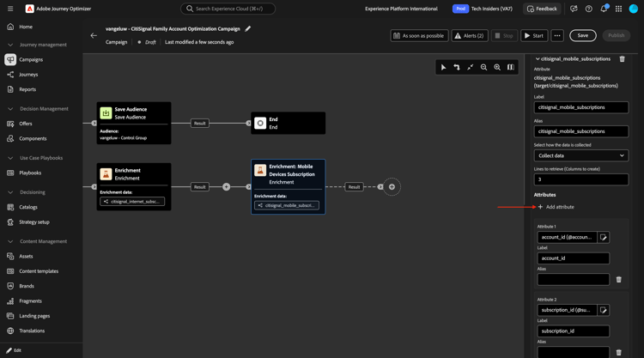This screenshot has height=358, width=644.
Task: Open Campaigns in the sidebar
Action: (31, 59)
